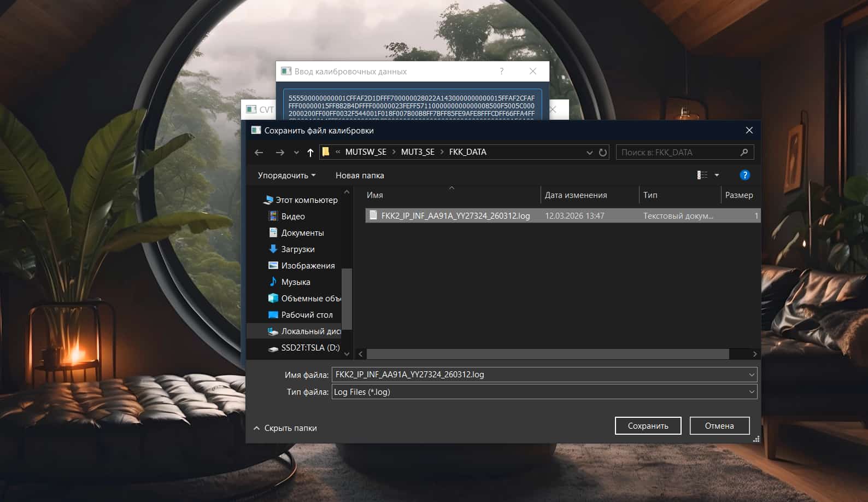Go up one folder level
Viewport: 868px width, 502px height.
coord(310,153)
